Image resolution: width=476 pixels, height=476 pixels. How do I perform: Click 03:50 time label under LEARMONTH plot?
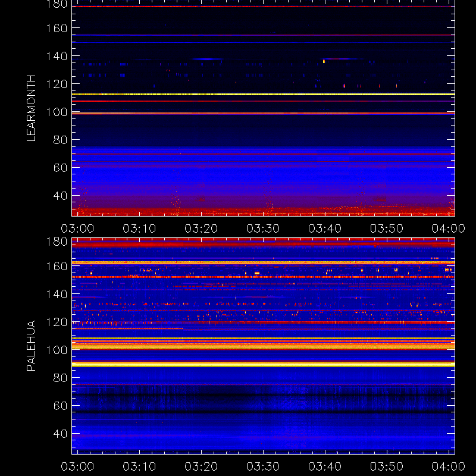(x=386, y=228)
